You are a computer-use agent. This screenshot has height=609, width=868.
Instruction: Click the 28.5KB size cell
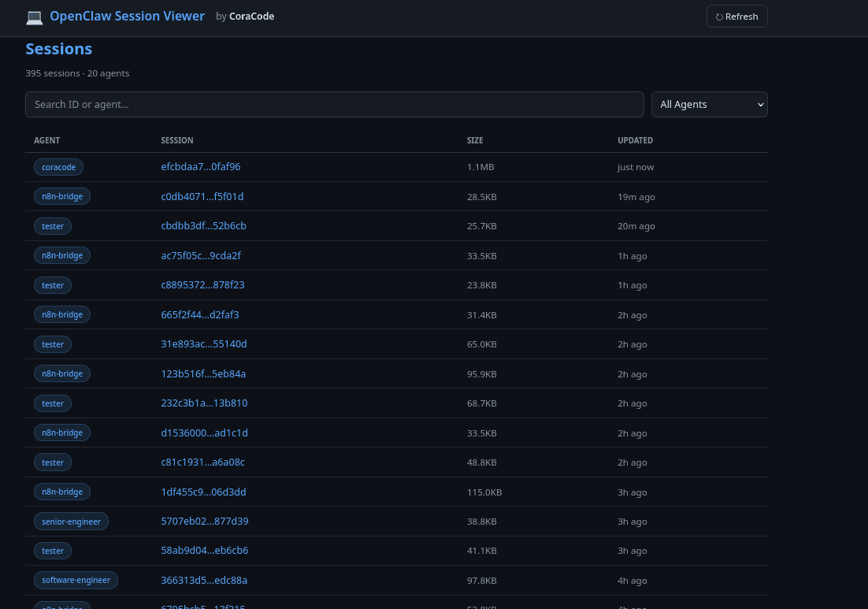click(x=481, y=196)
